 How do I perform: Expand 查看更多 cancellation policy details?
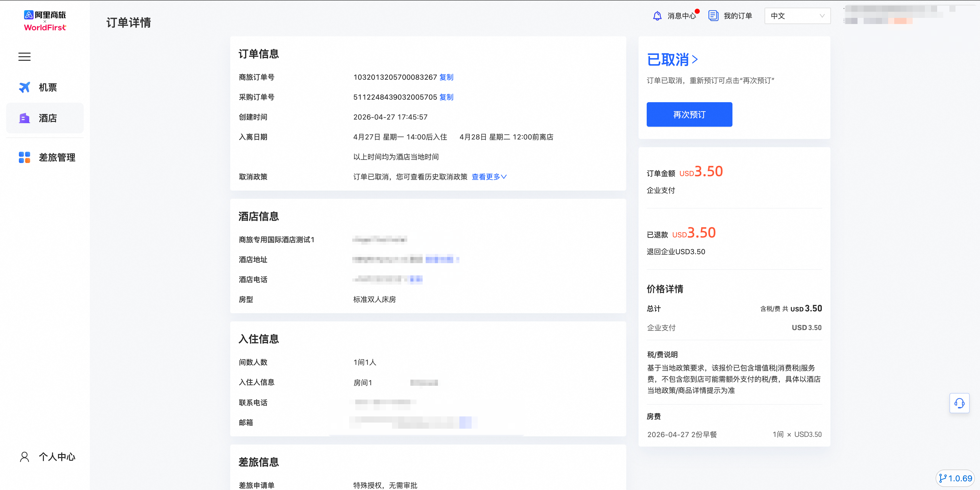(489, 177)
